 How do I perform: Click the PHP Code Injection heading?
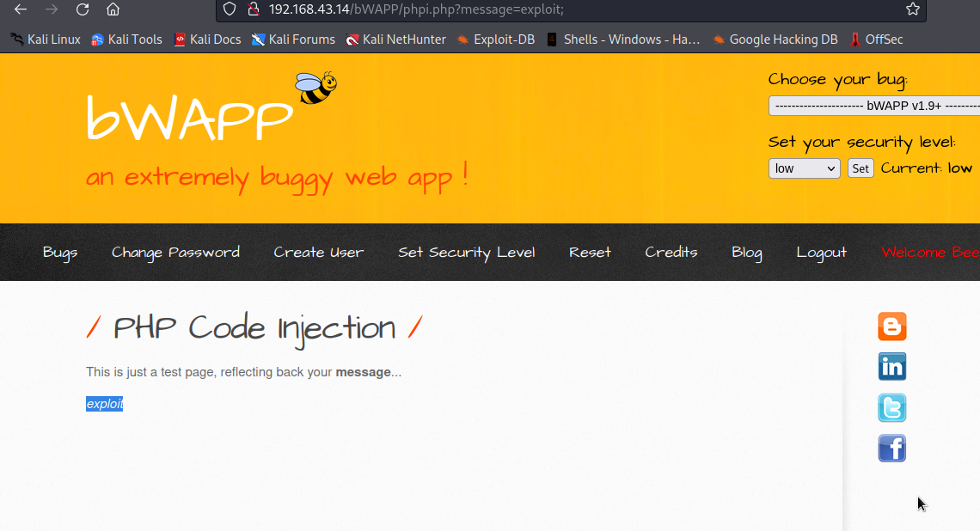tap(254, 328)
